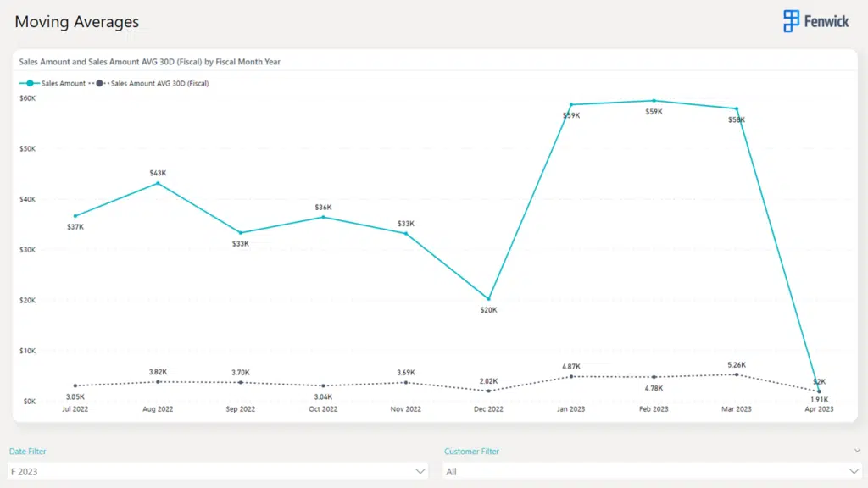Click the small chevron above Customer Filter

click(857, 451)
